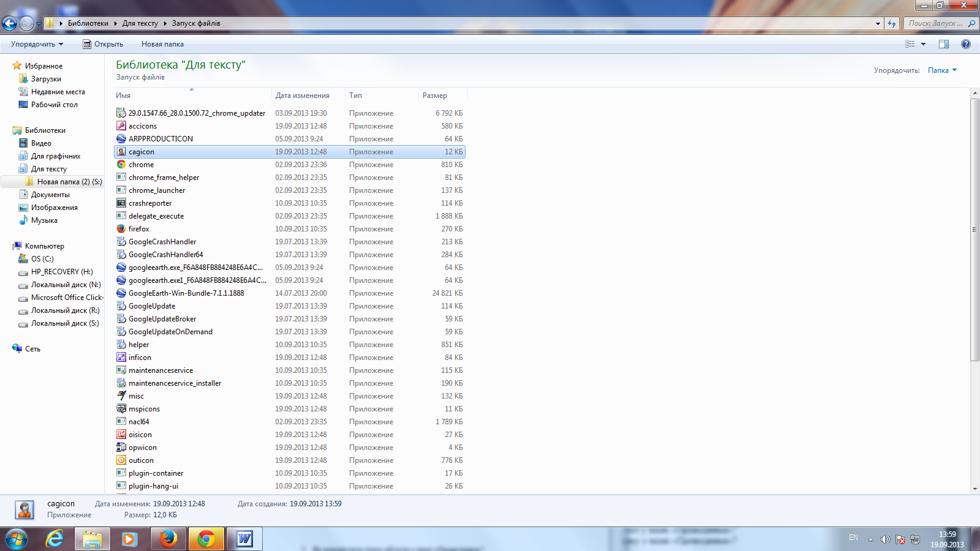The height and width of the screenshot is (551, 980).
Task: Select Загрузки in the navigation pane
Action: [x=46, y=79]
